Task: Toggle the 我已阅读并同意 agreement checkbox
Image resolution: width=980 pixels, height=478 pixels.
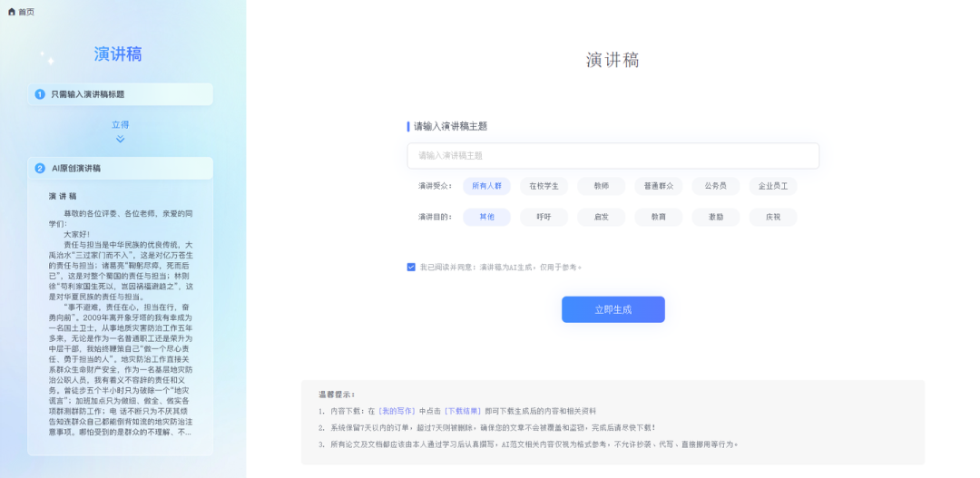Action: coord(411,267)
